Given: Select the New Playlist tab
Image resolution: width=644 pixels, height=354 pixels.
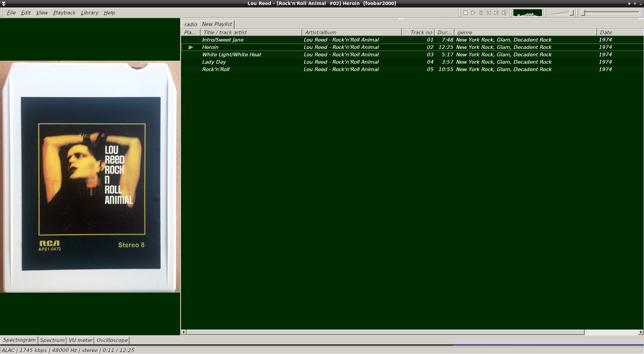Looking at the screenshot, I should pyautogui.click(x=217, y=24).
